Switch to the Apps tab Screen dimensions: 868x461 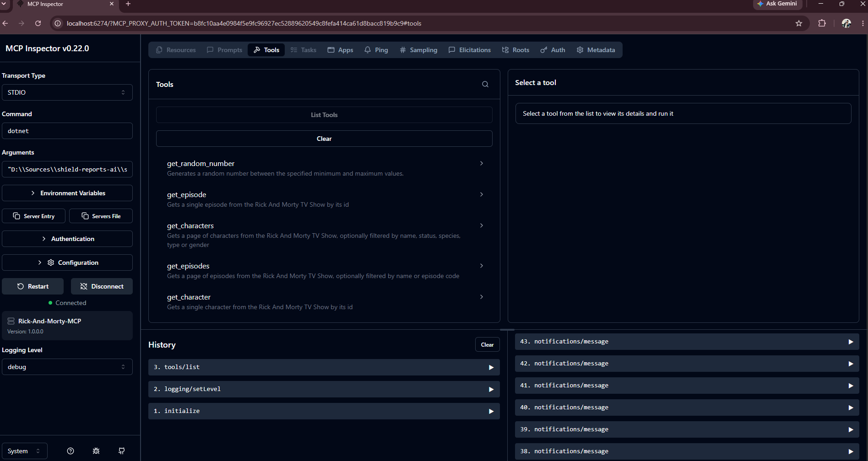point(340,50)
